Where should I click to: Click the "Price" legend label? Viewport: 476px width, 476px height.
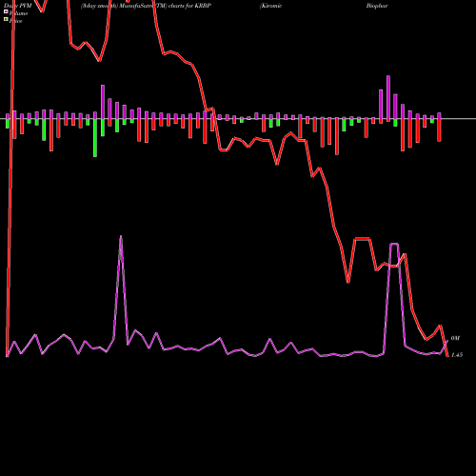click(x=15, y=21)
